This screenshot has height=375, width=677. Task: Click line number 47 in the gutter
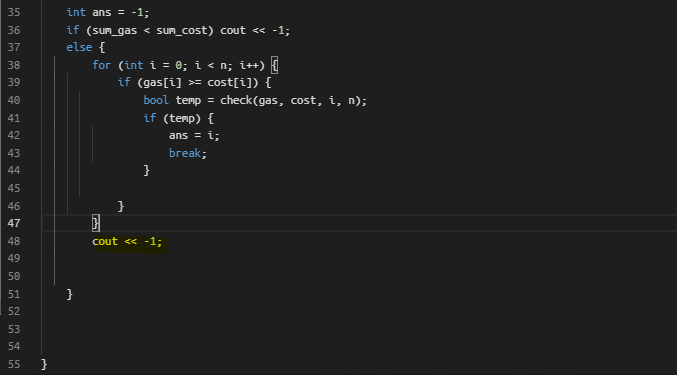[14, 223]
